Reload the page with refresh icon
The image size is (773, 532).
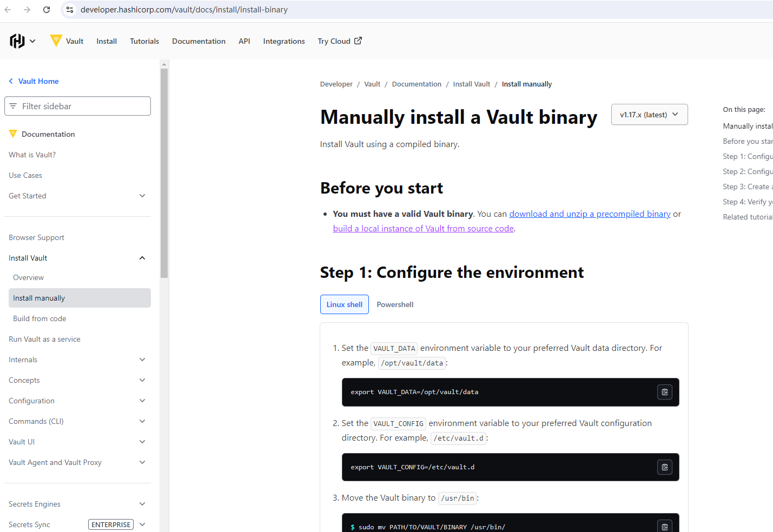pos(47,10)
